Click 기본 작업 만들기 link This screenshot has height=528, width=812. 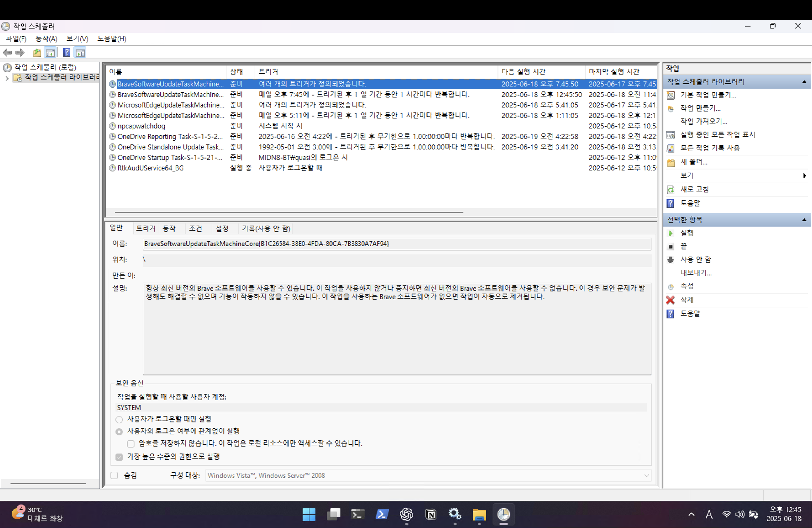tap(708, 95)
